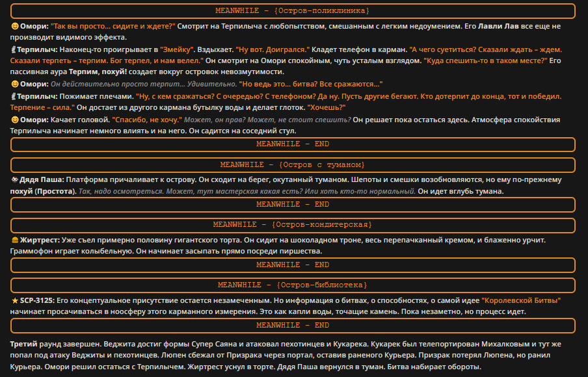Click the italic thought "Может, он прав? Может, не стоит спешить?"

(267, 120)
